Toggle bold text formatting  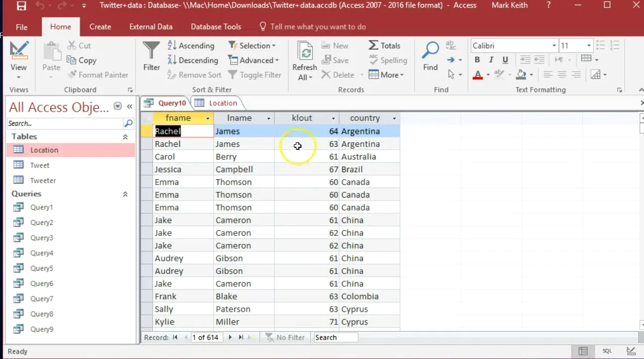click(477, 60)
